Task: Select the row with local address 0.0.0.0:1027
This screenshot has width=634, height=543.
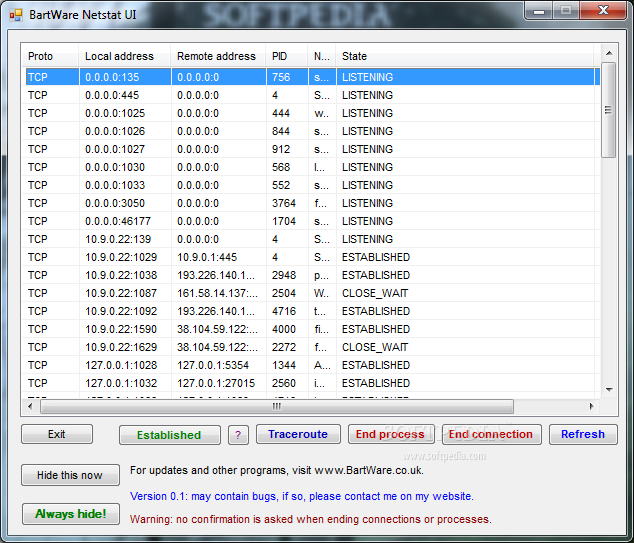Action: [x=311, y=149]
